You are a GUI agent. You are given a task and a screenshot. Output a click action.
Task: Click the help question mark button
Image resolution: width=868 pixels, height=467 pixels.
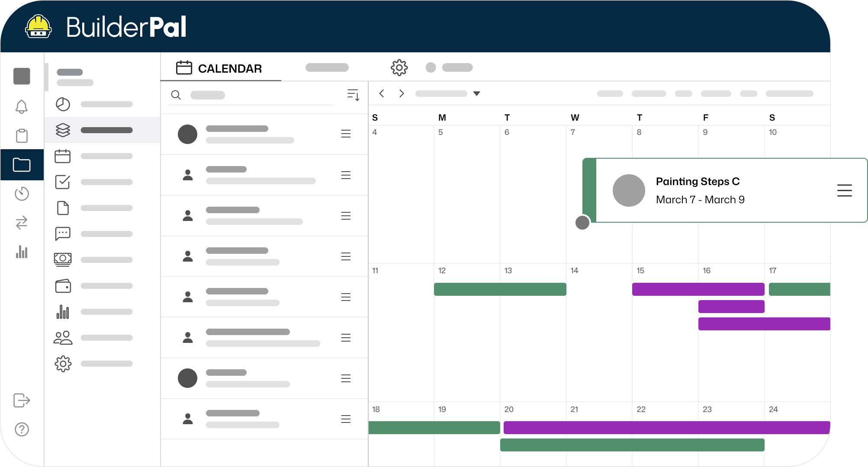coord(22,429)
